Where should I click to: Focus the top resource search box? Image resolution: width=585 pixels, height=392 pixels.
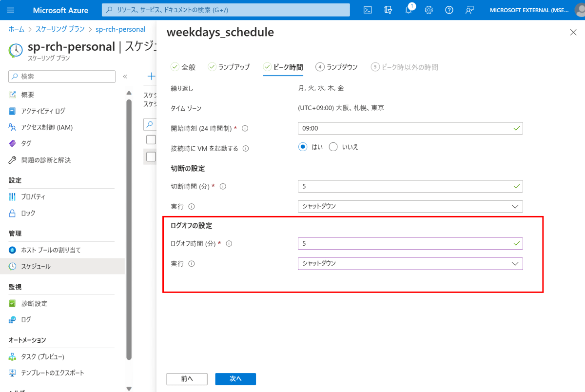coord(226,10)
